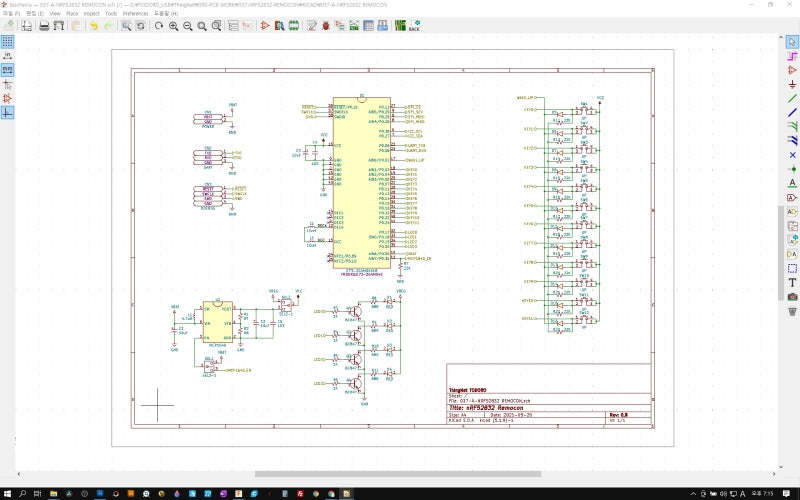Screen dimensions: 800x500
Task: Open the Find tool icon
Action: click(126, 26)
